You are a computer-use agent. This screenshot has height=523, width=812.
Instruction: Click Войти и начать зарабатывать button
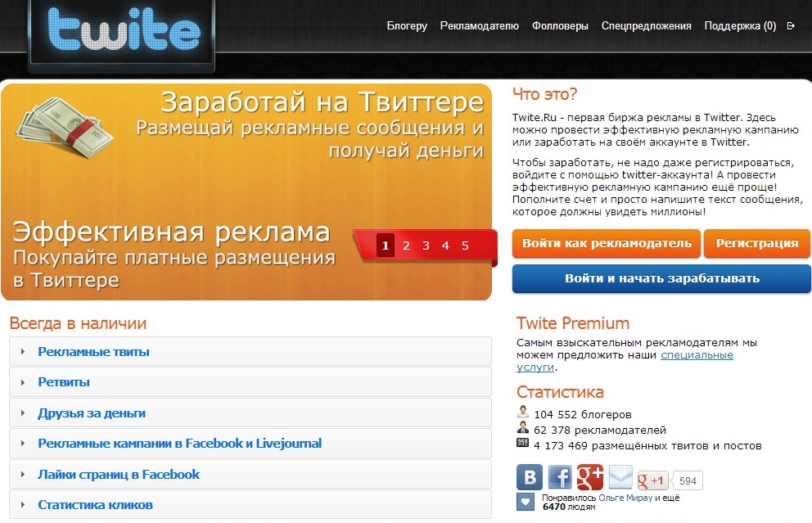tap(662, 278)
